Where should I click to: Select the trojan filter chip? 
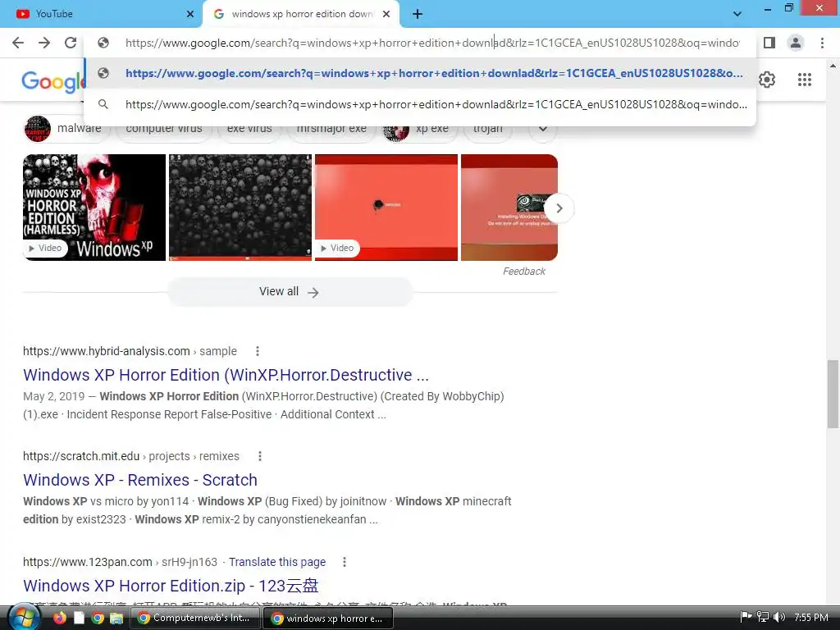pos(487,129)
